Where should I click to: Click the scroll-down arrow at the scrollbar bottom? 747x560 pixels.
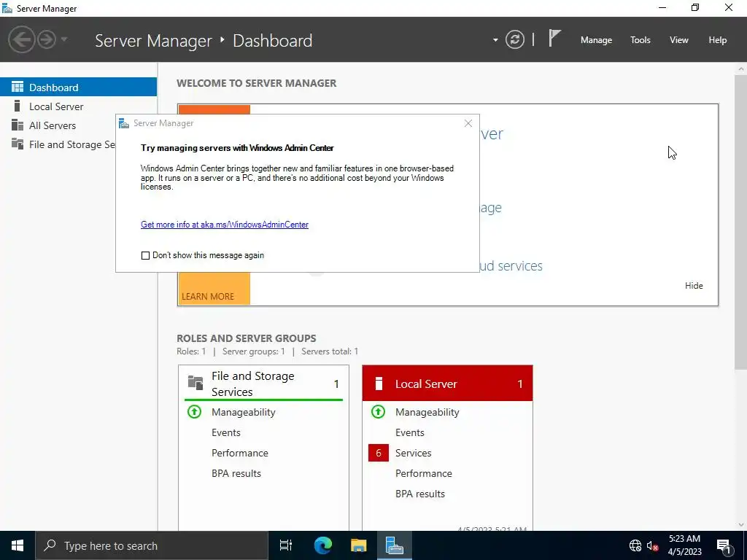741,525
